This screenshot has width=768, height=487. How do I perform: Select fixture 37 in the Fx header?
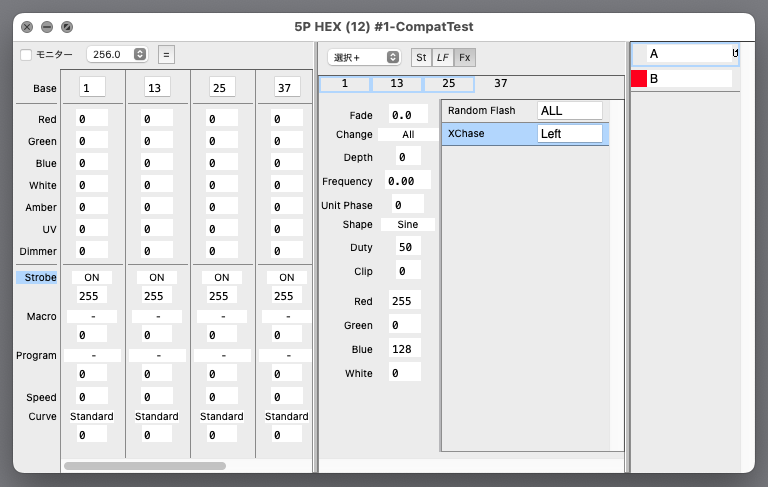click(500, 84)
